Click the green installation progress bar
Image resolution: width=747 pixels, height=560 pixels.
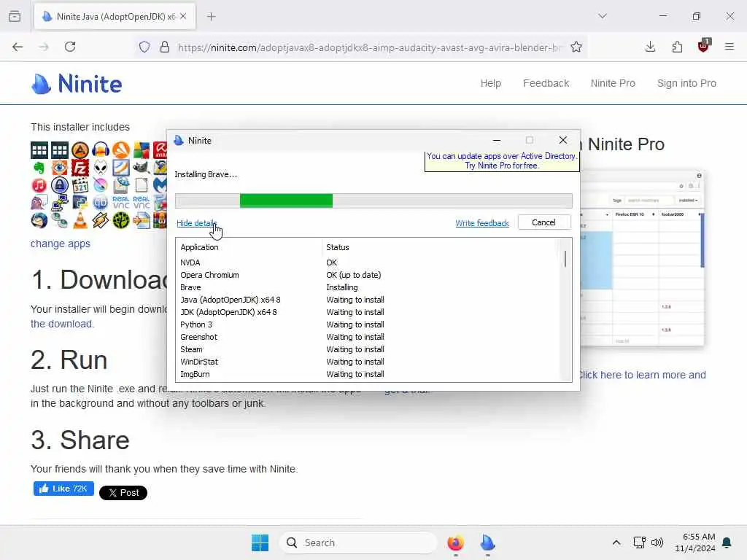[286, 201]
